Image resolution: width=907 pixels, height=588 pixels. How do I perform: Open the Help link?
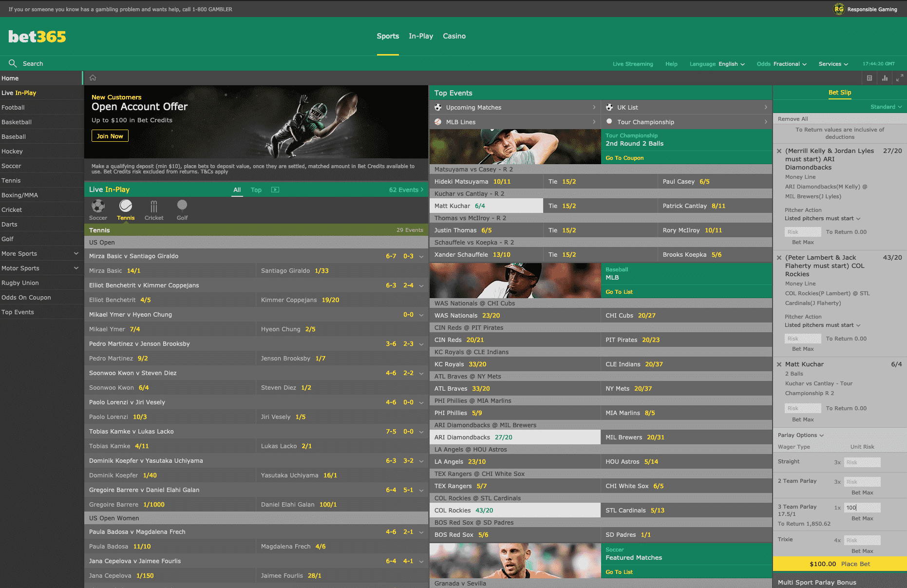671,64
